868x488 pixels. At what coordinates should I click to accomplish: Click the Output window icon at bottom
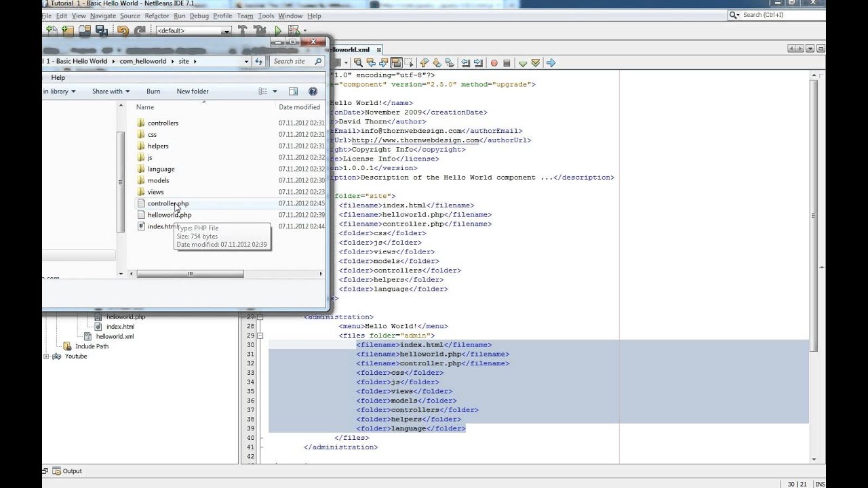[x=57, y=471]
